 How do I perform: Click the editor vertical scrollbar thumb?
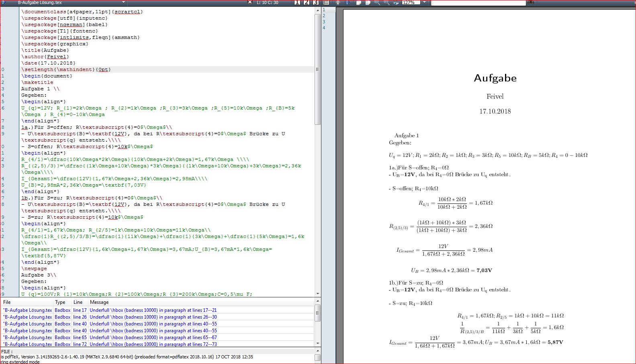pos(317,69)
